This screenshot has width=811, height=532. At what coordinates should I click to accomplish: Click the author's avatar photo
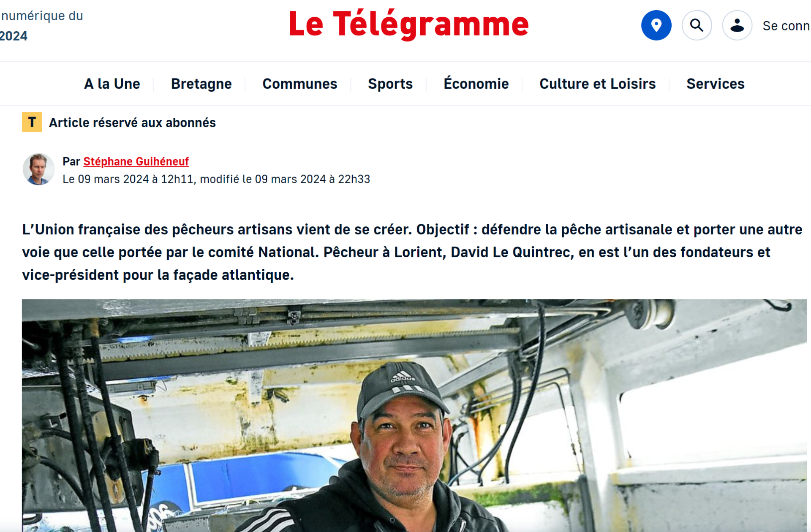coord(38,169)
